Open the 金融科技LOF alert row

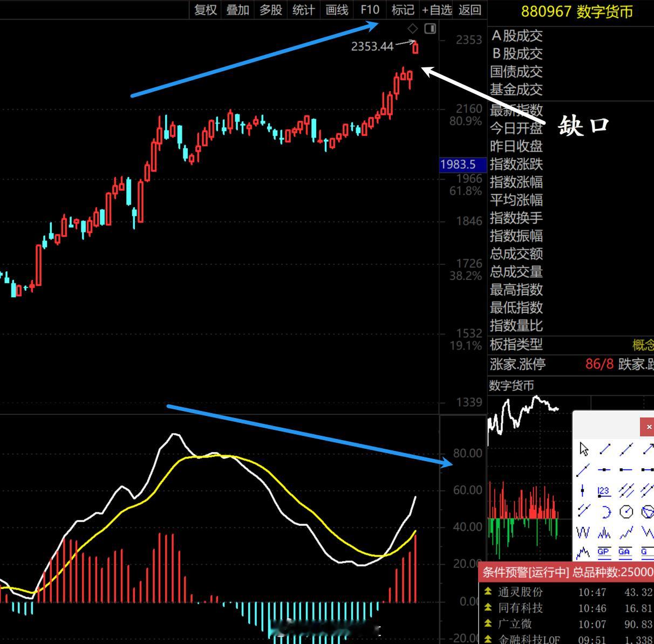pos(566,639)
